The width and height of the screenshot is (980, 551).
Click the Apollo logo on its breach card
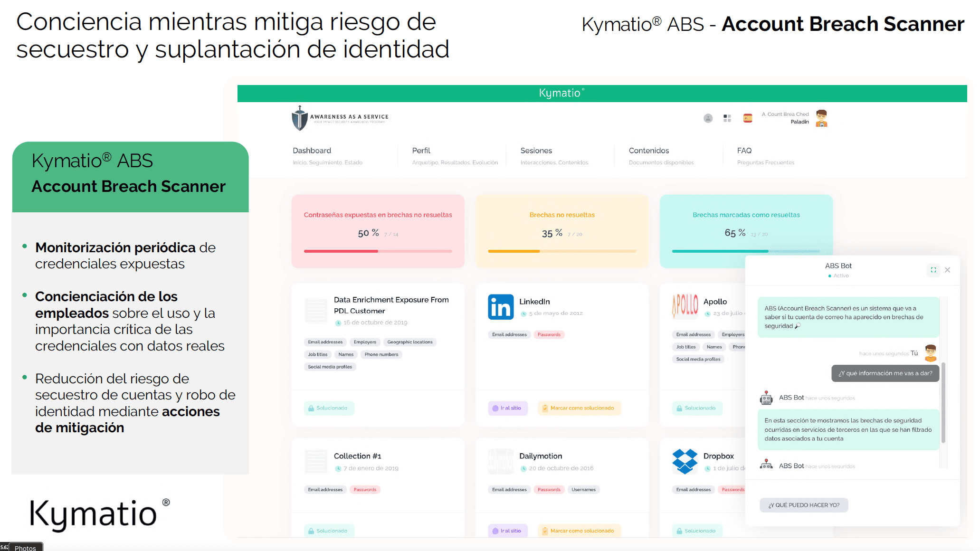[x=684, y=306]
